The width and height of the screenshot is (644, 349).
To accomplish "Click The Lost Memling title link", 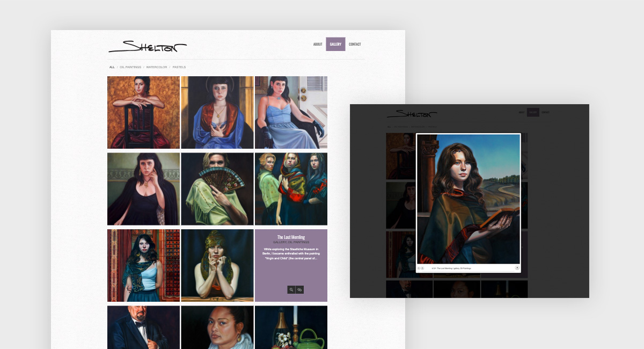I will 291,237.
